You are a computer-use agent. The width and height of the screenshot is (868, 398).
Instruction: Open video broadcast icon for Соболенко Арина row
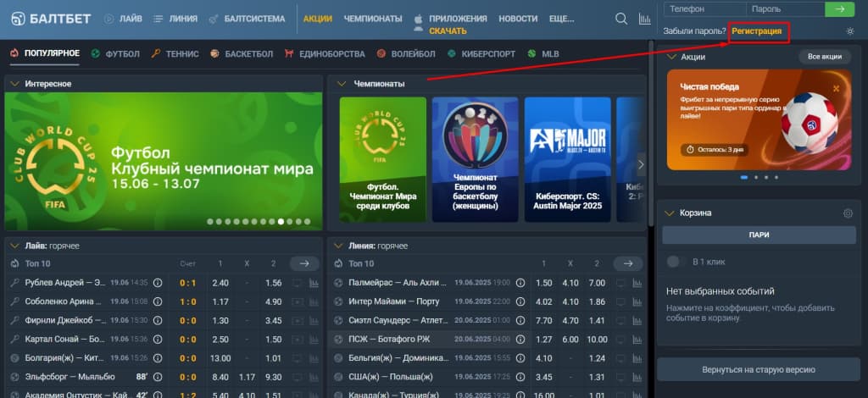(x=298, y=301)
